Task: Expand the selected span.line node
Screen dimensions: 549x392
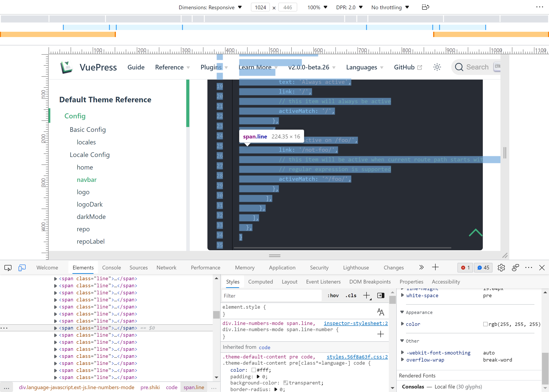Action: [55, 328]
